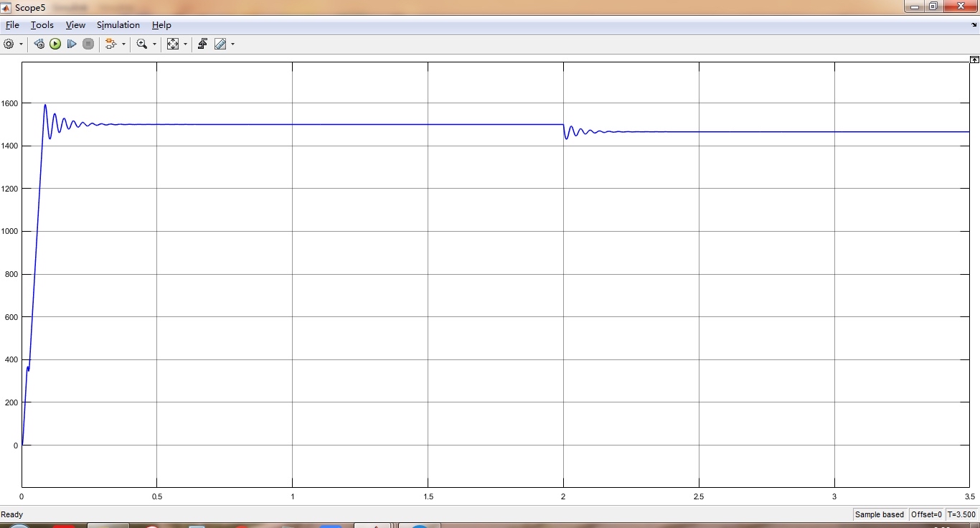The image size is (980, 528).
Task: Expand dropdown beside Highlight Simulink Block icon
Action: (x=123, y=44)
